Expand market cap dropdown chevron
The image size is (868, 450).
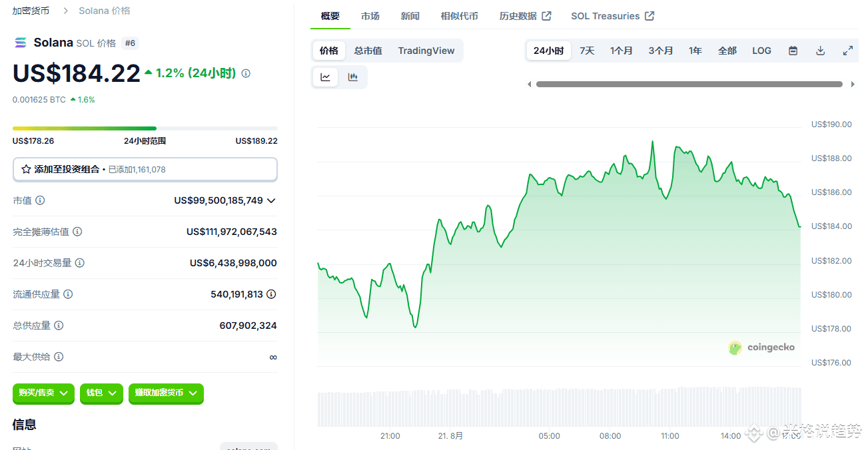click(271, 200)
